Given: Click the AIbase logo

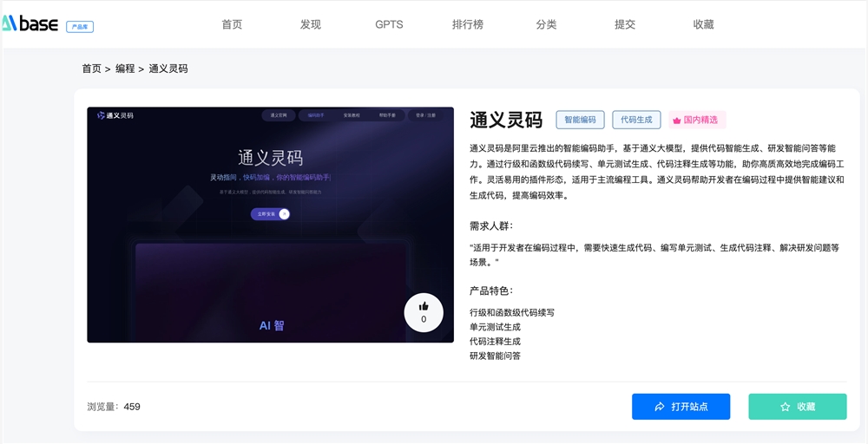Looking at the screenshot, I should click(x=30, y=24).
